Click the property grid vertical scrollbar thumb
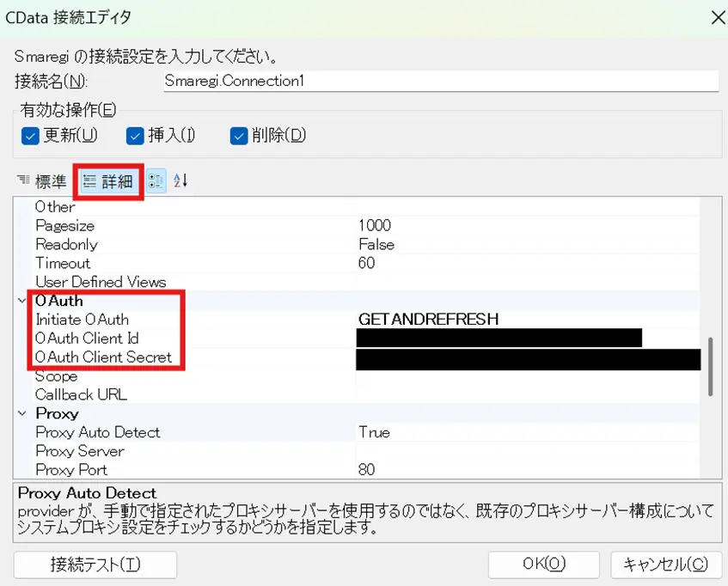Viewport: 728px width, 586px height. pyautogui.click(x=710, y=367)
